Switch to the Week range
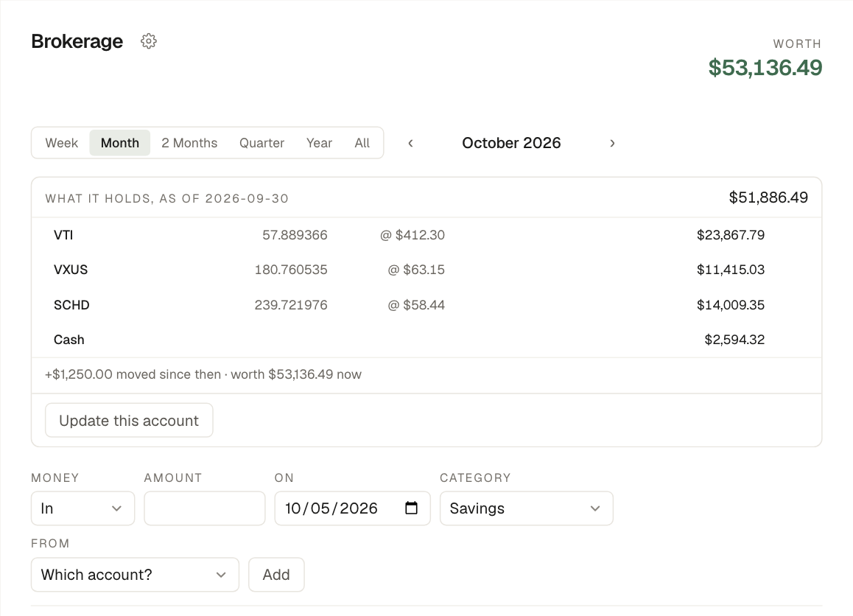Screen dimensions: 853x616 61,143
